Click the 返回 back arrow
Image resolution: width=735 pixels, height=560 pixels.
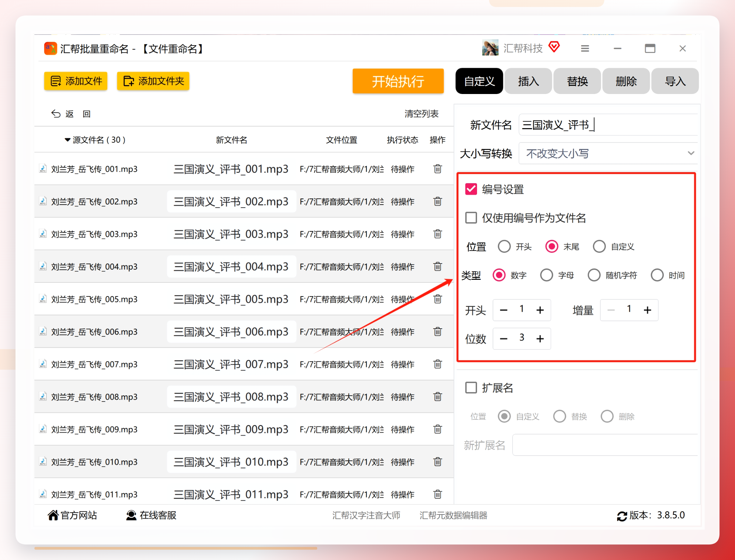tap(56, 114)
